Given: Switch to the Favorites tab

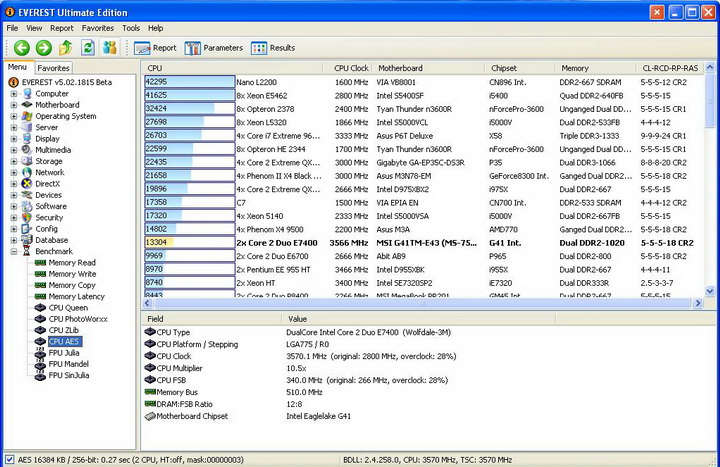Looking at the screenshot, I should click(53, 68).
